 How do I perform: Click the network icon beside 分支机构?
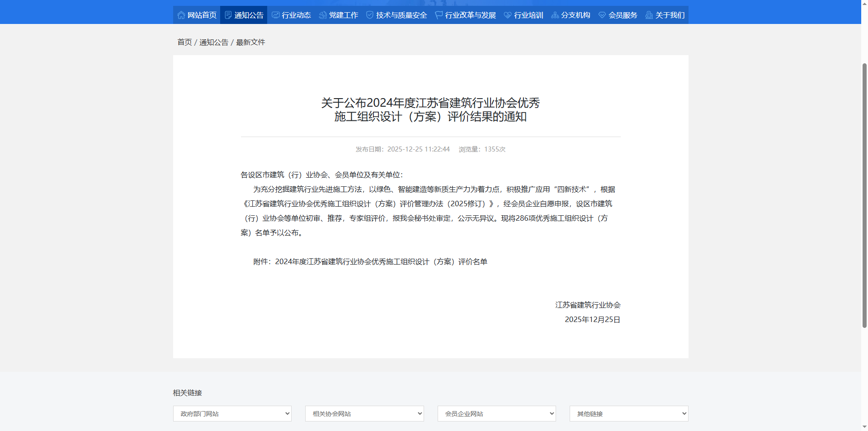pos(555,15)
